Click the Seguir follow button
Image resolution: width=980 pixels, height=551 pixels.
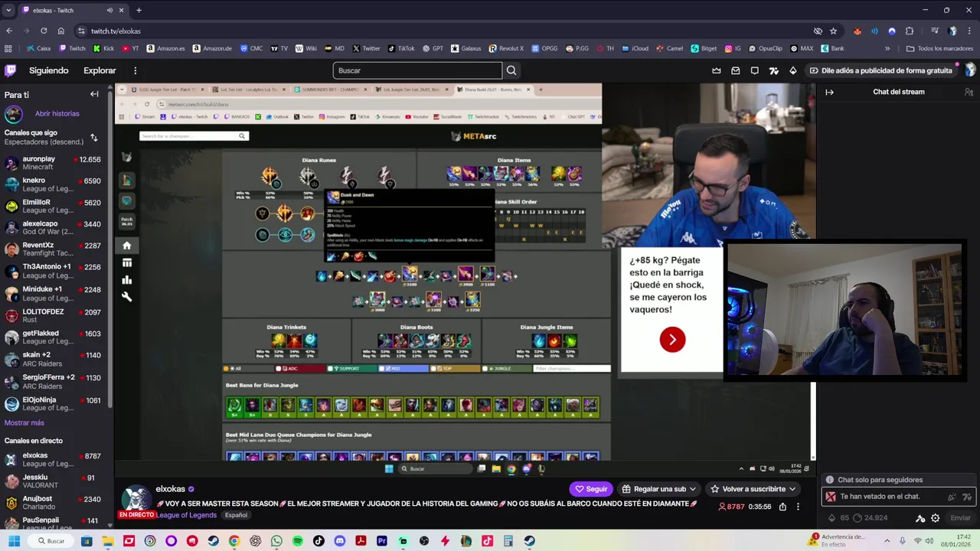tap(590, 489)
